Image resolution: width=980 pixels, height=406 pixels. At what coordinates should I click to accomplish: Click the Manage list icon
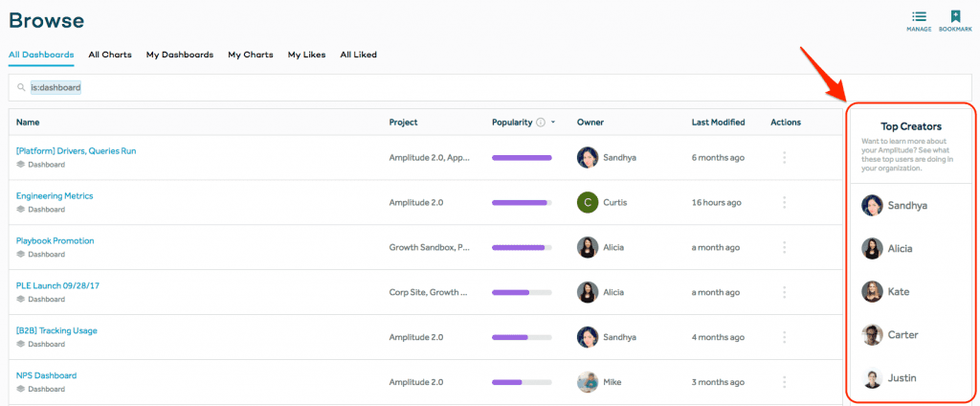pos(919,17)
